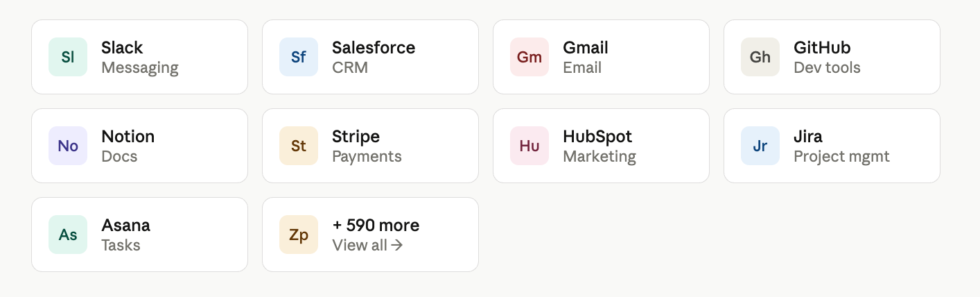
Task: Click the GitHub "Gh" icon badge
Action: [760, 57]
